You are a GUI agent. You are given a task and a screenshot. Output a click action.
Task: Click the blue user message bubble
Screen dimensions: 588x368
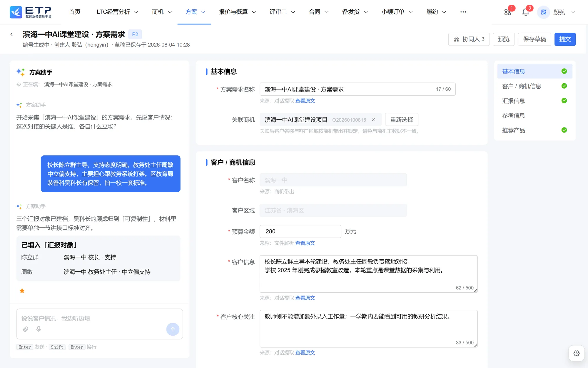[x=111, y=174]
